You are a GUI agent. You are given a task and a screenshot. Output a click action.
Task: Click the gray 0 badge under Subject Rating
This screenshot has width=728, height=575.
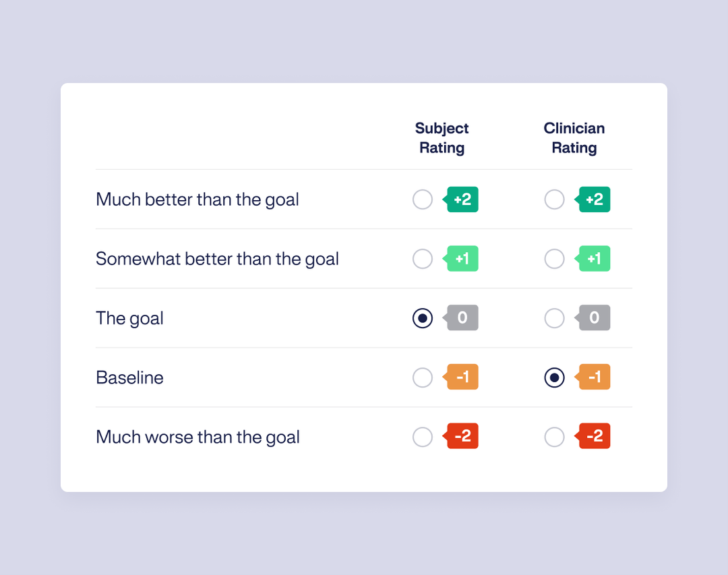(462, 318)
